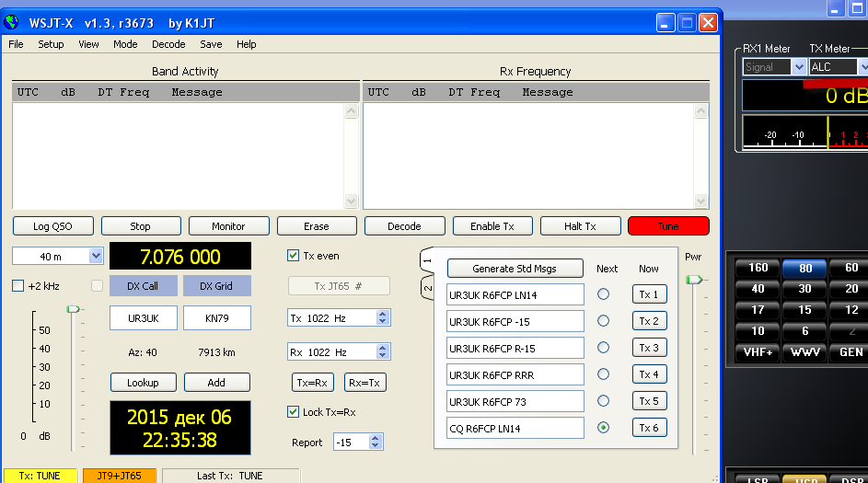Open the Decode menu
Viewport: 868px width, 483px height.
tap(168, 44)
